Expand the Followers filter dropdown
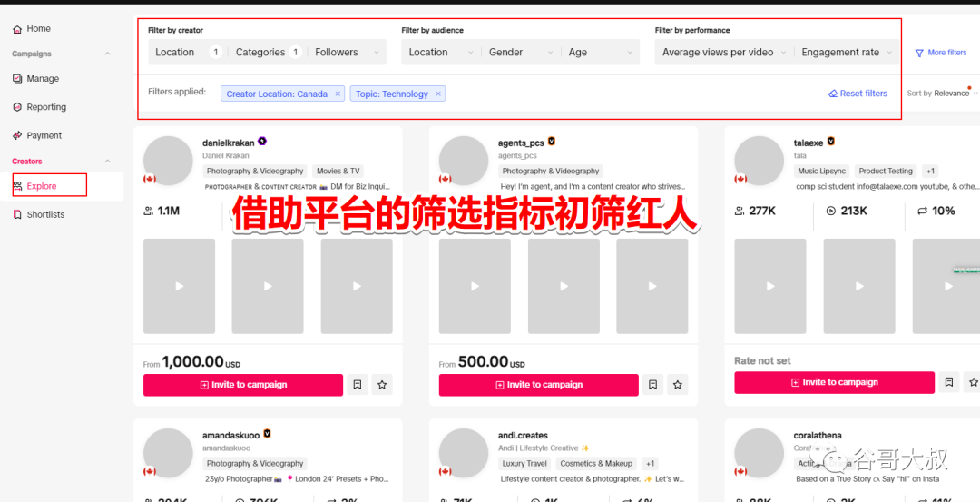 (348, 53)
